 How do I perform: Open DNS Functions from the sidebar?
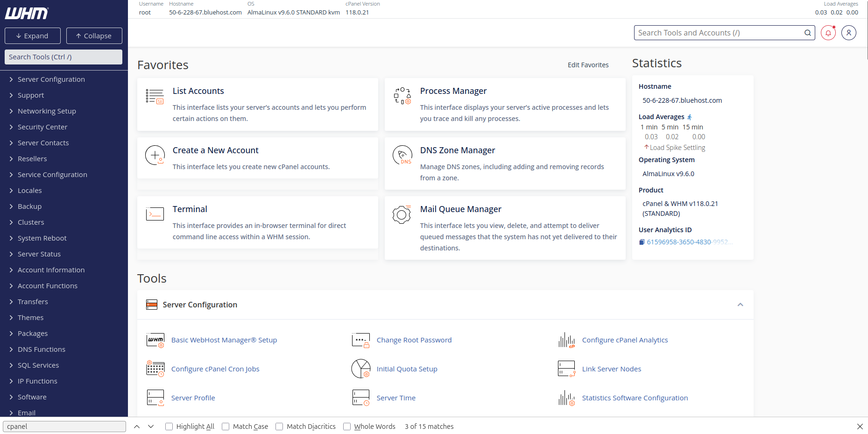pyautogui.click(x=42, y=349)
